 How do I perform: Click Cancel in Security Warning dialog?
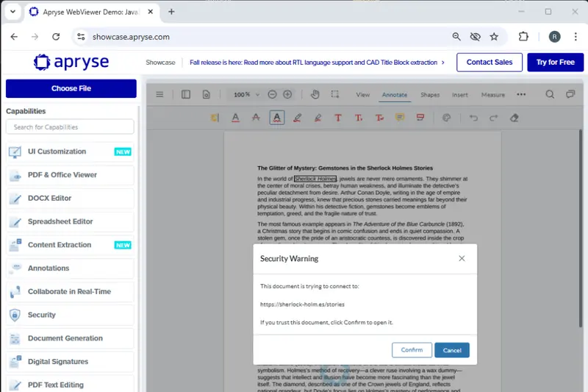tap(452, 350)
